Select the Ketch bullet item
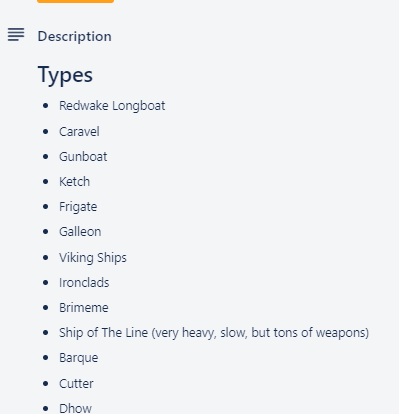The image size is (399, 414). coord(75,182)
